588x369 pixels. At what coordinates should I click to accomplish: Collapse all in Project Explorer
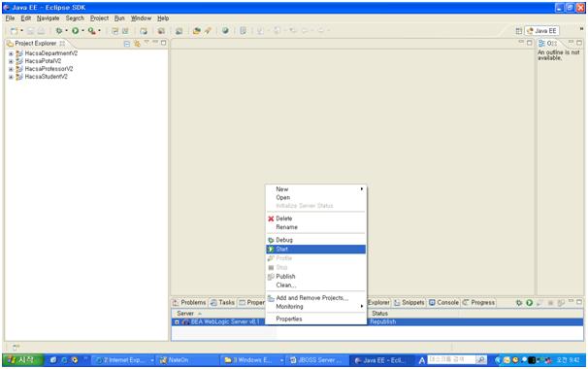click(x=127, y=44)
